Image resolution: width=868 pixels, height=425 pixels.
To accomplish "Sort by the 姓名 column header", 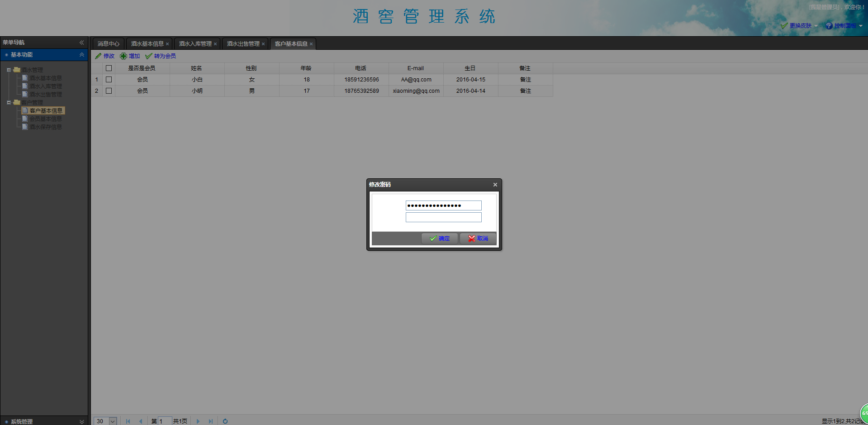I will [197, 68].
